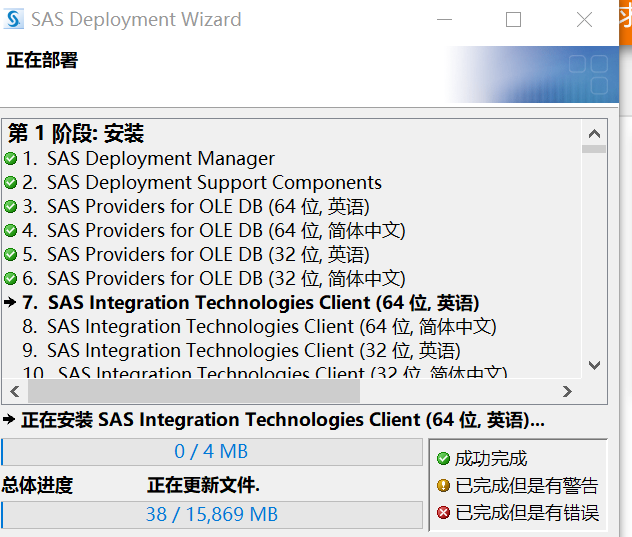
Task: Click green check beside SAS Deployment Support Components
Action: [x=10, y=183]
